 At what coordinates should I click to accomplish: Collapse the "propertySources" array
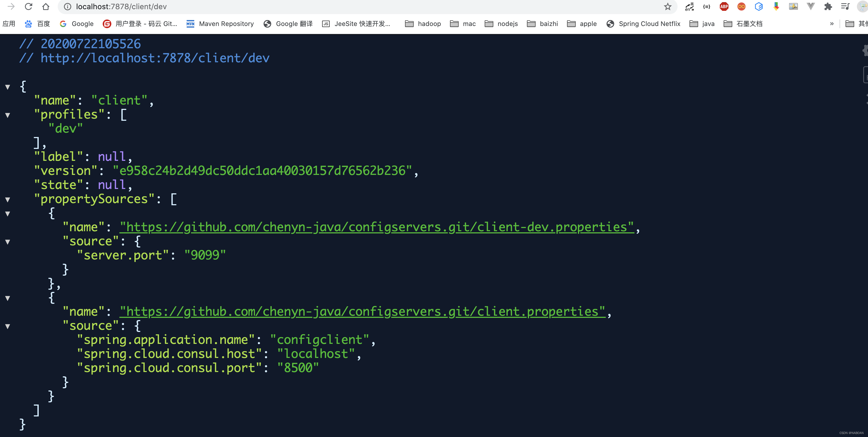[x=7, y=200]
